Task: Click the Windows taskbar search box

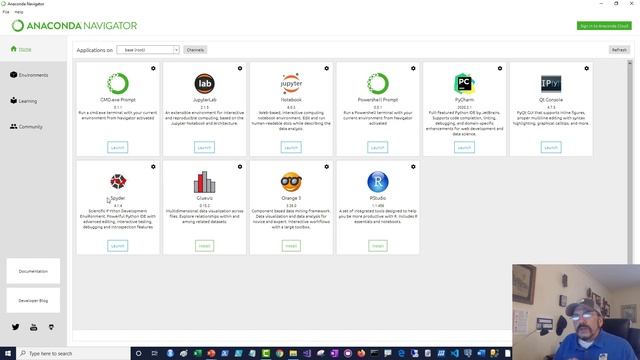Action: click(x=73, y=353)
